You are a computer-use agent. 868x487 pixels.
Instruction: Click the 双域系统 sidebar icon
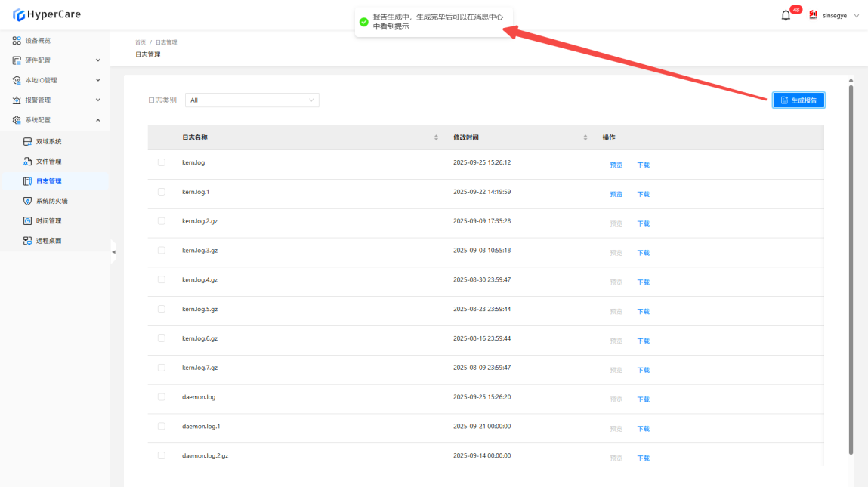click(27, 141)
